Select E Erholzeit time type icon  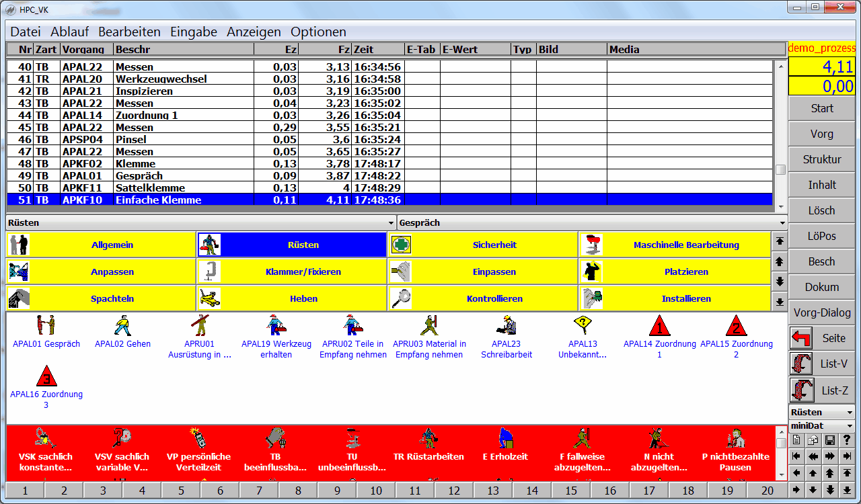pyautogui.click(x=505, y=440)
